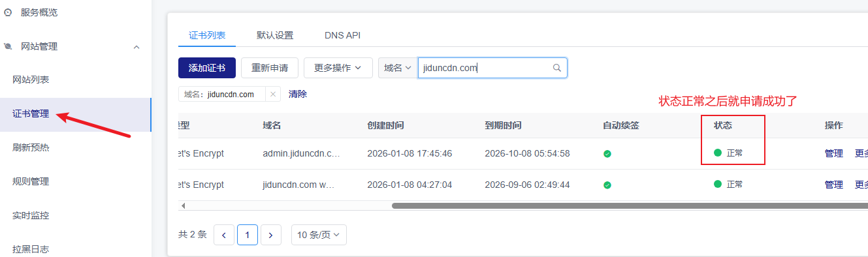Open 拉黑日志 in sidebar
The width and height of the screenshot is (868, 257).
tap(31, 249)
